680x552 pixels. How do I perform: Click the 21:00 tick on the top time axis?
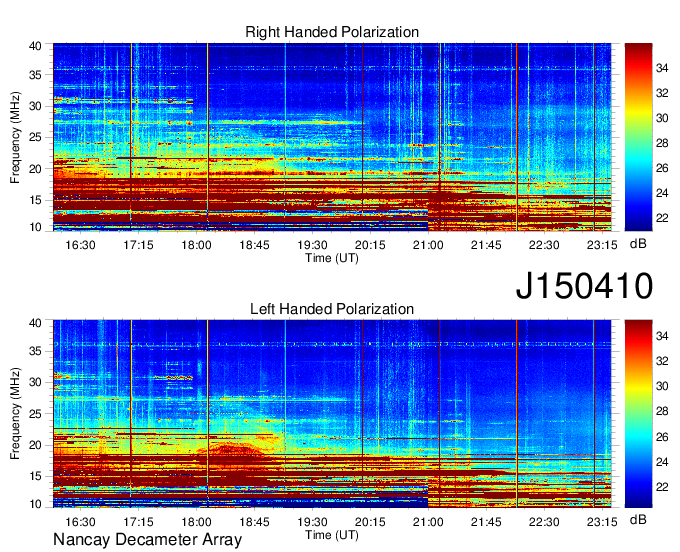coord(428,245)
